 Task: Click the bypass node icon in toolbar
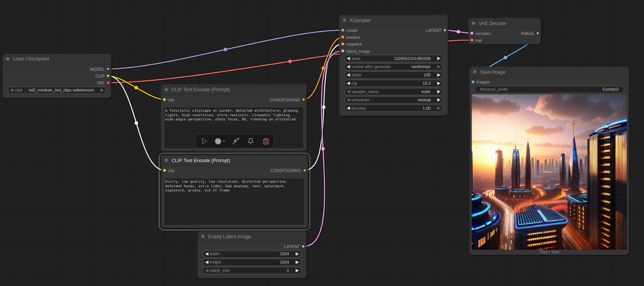(235, 141)
